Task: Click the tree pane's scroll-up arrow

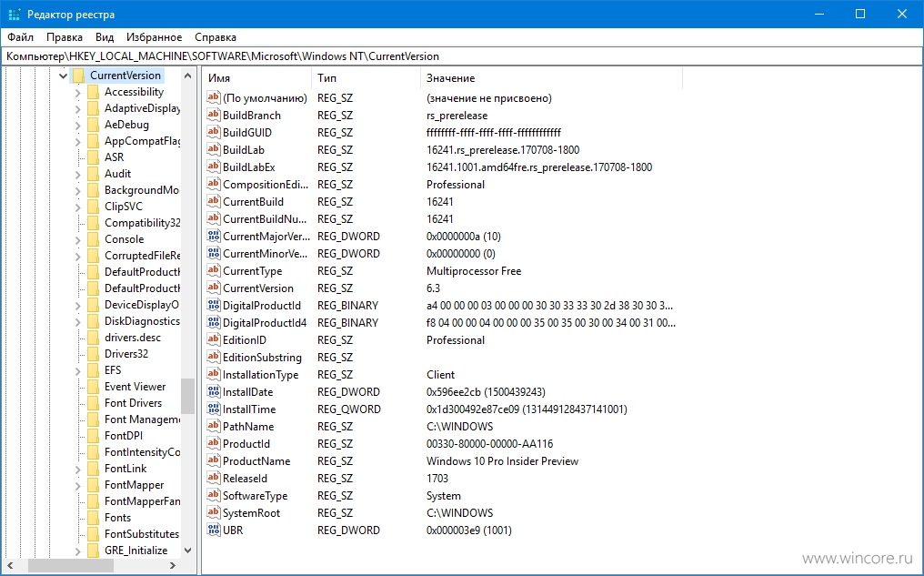Action: (187, 76)
